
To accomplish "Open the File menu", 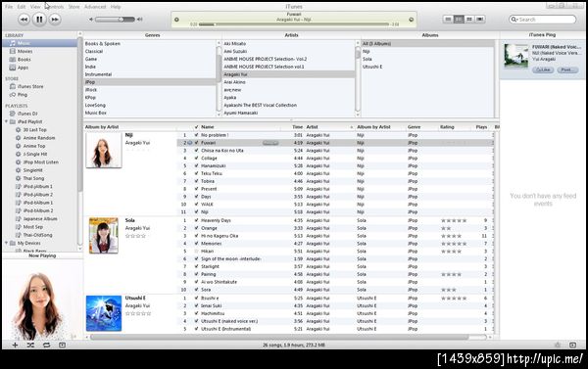I will (9, 7).
